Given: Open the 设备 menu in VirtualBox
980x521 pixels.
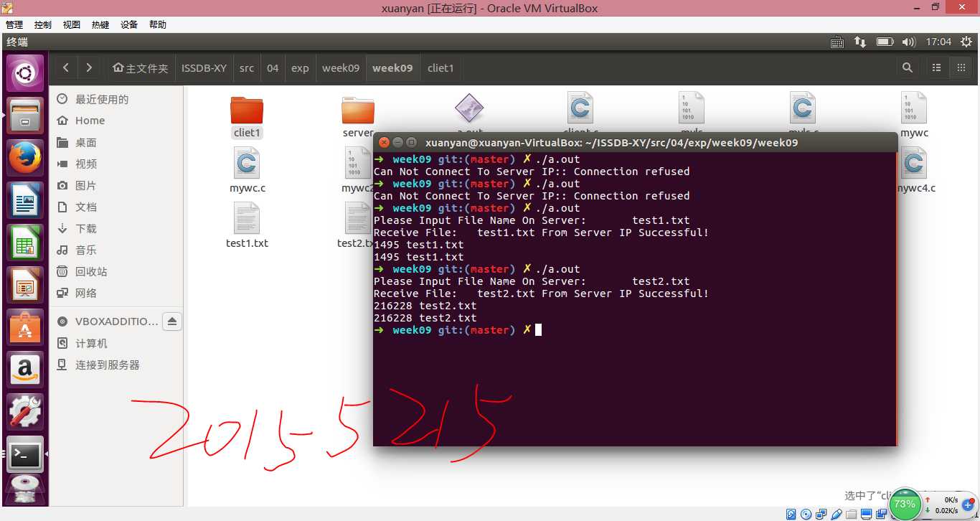Looking at the screenshot, I should point(129,24).
